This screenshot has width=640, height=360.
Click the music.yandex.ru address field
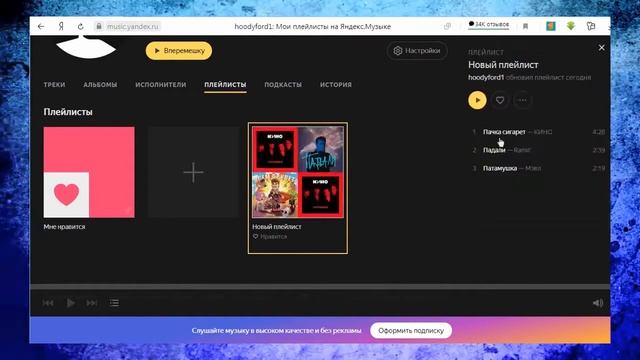[132, 27]
